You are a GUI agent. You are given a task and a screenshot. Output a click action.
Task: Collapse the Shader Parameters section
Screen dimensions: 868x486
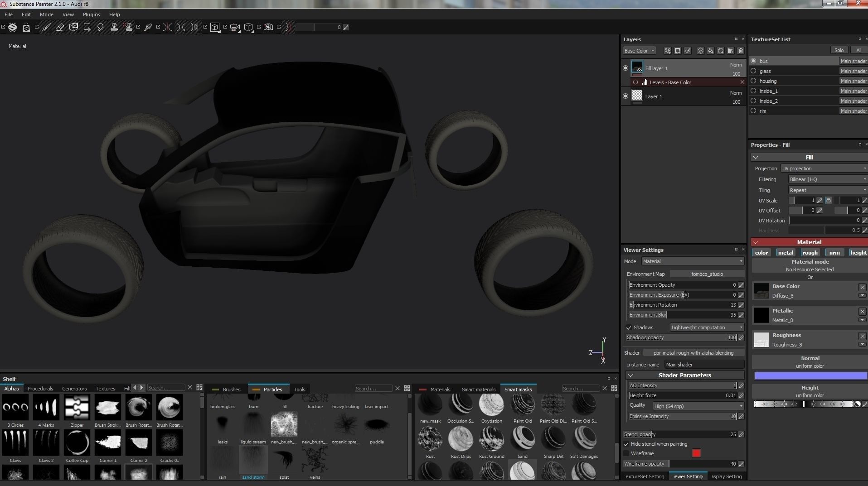click(630, 375)
